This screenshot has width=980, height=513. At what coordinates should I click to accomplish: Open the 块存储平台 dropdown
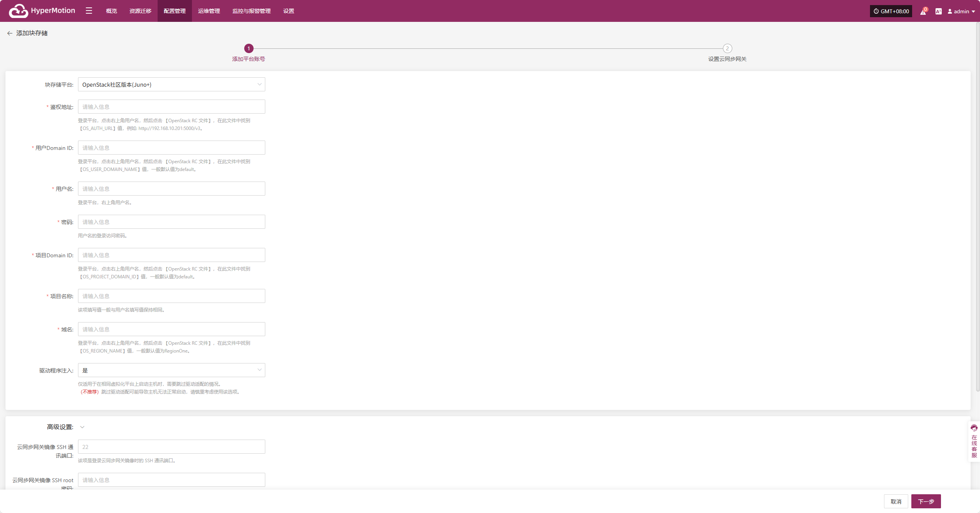point(172,84)
